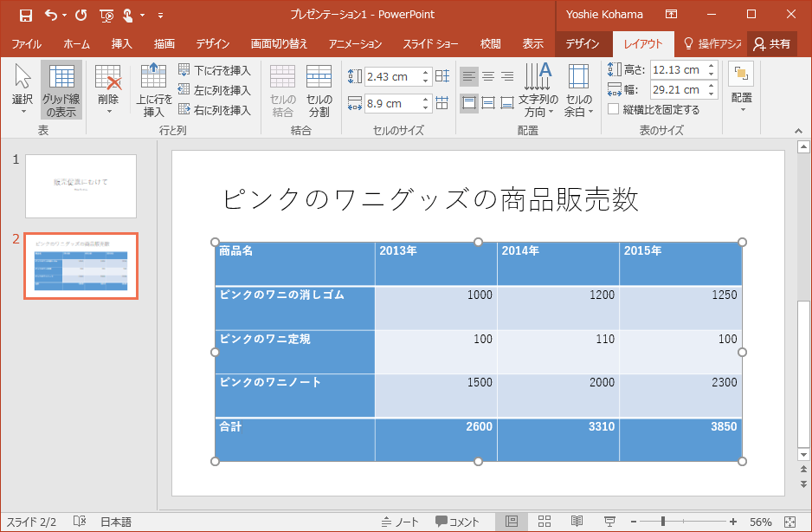The image size is (812, 532).
Task: Open the 描画 tab
Action: [164, 44]
